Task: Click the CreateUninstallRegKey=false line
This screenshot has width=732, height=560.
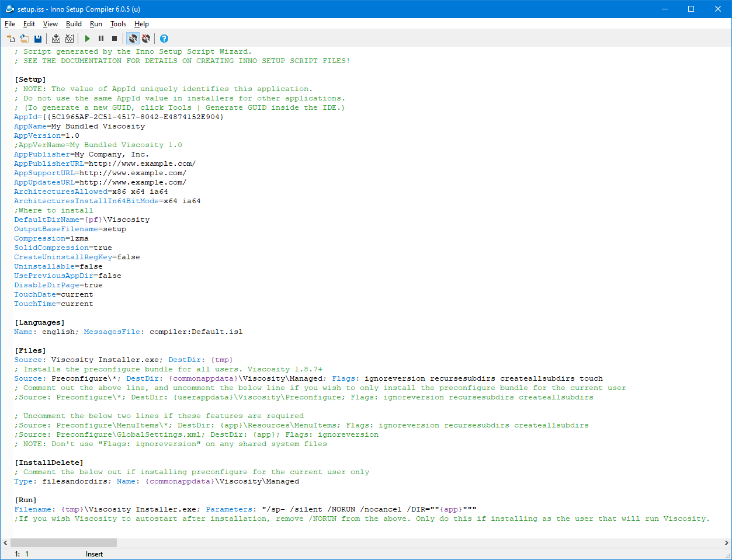Action: [x=77, y=257]
